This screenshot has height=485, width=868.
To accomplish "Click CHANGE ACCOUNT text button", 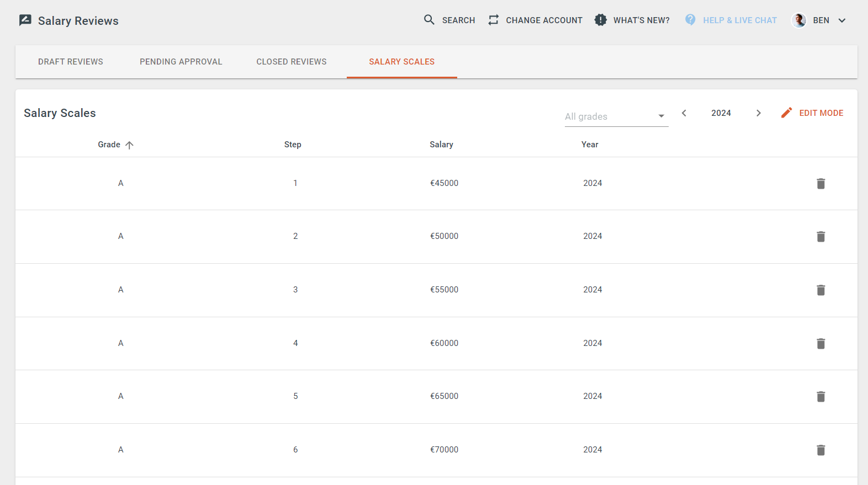I will 544,20.
